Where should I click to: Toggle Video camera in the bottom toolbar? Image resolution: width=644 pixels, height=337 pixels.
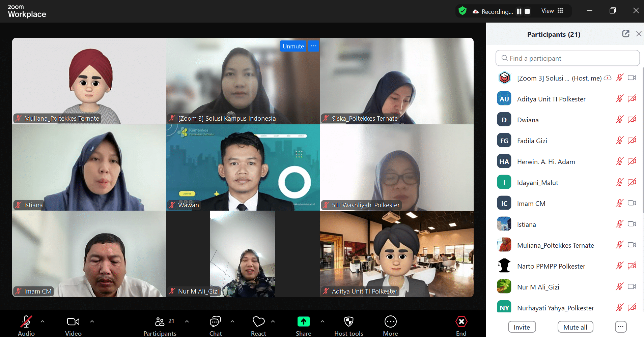[73, 322]
